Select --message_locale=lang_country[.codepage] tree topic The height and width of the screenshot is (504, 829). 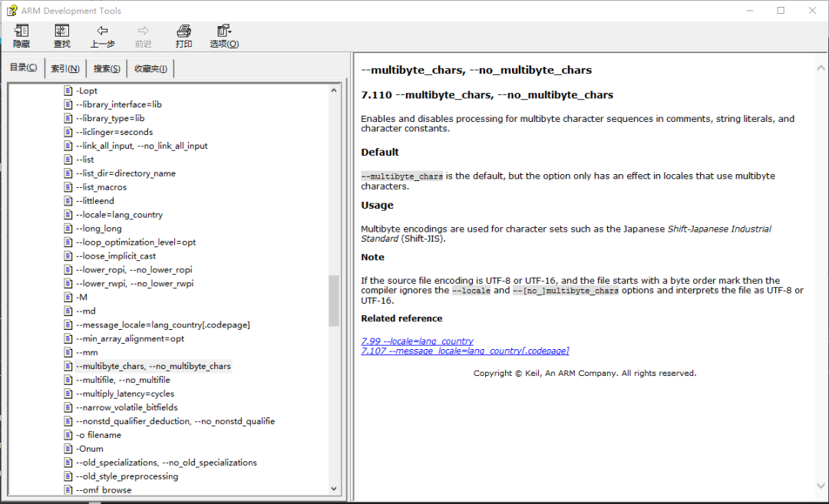point(163,325)
